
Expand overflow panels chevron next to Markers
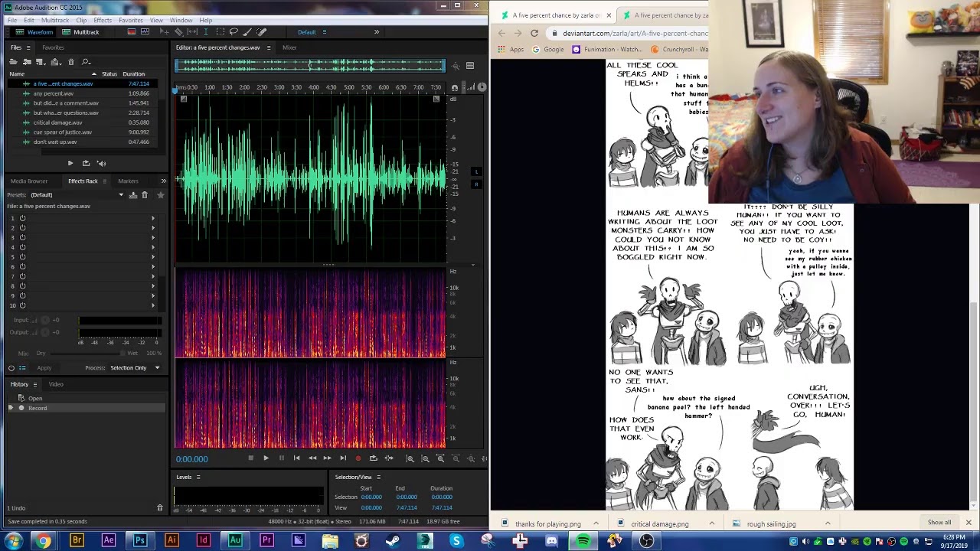[x=163, y=181]
